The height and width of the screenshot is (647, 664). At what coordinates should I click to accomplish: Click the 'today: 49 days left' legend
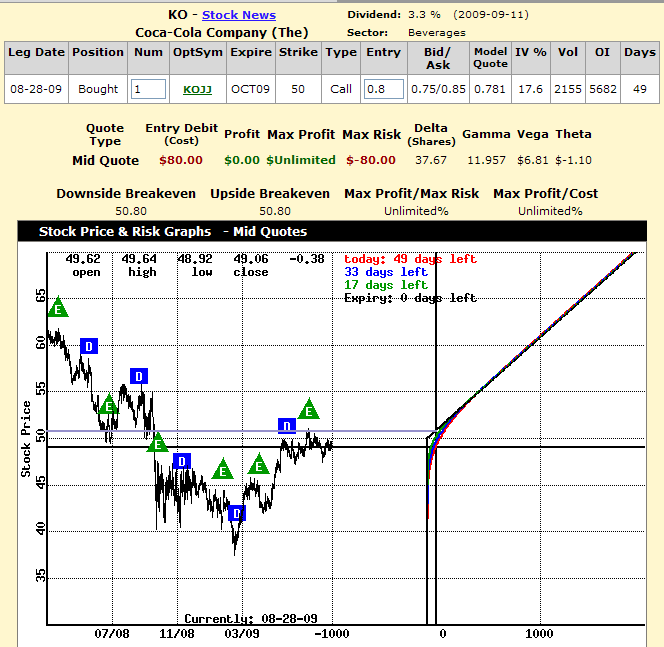(x=410, y=259)
